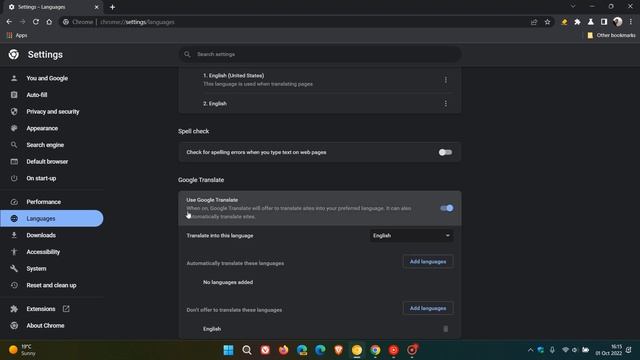Open the weather widget showing Sunny

[x=22, y=350]
